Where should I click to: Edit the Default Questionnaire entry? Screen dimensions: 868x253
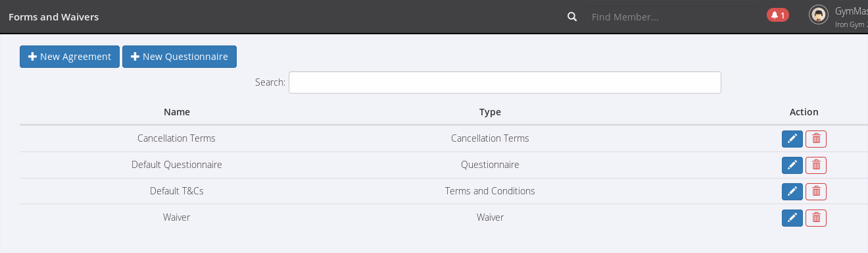point(792,165)
